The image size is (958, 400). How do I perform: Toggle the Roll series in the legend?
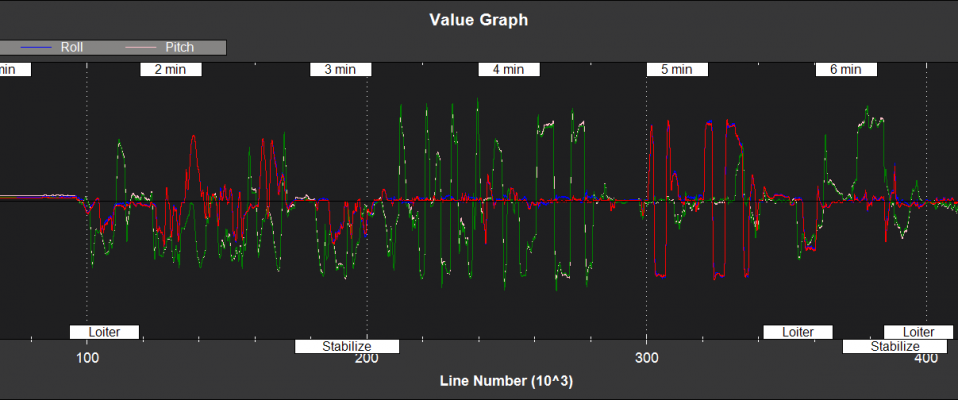[72, 47]
